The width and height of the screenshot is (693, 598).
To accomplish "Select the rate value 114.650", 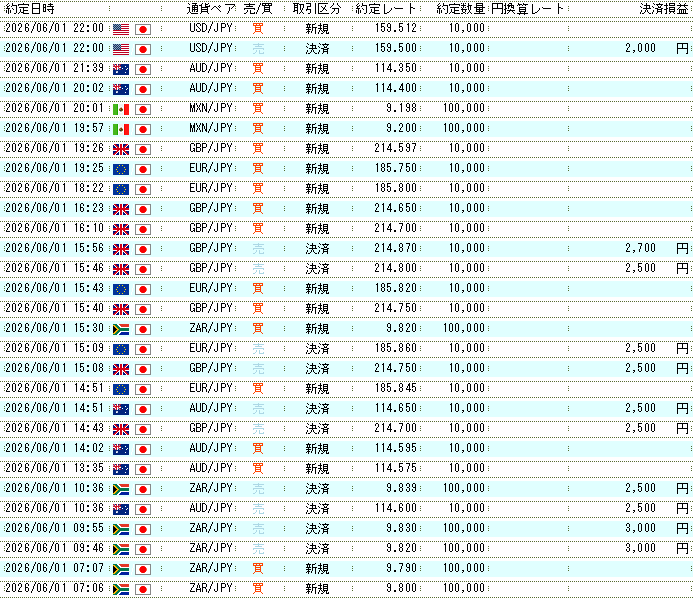I will [396, 408].
